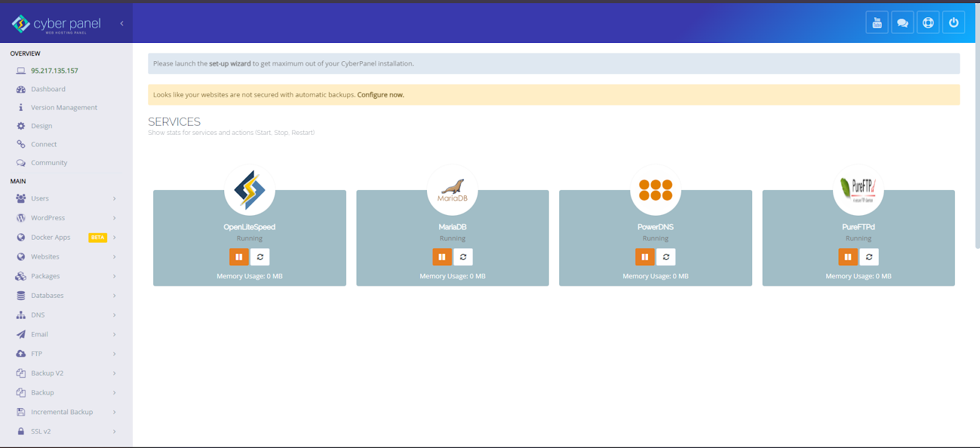Click the support lifebuoy icon in header
This screenshot has width=980, height=448.
tap(929, 23)
